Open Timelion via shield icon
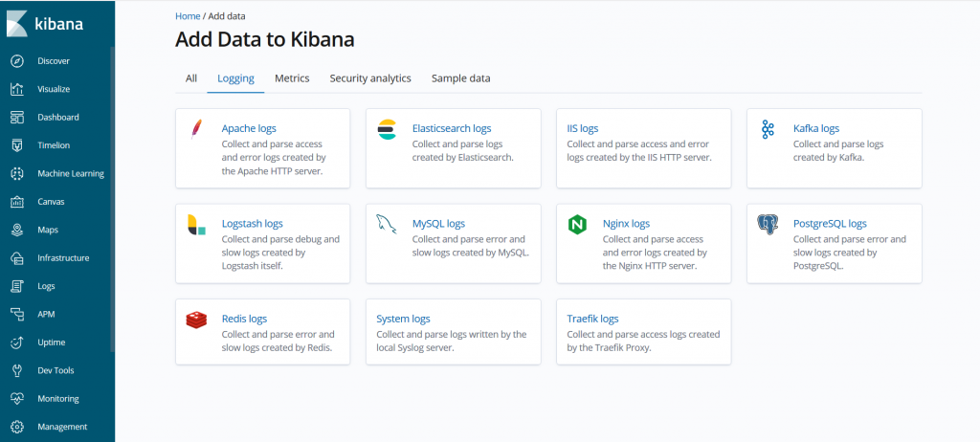980x442 pixels. pyautogui.click(x=17, y=145)
